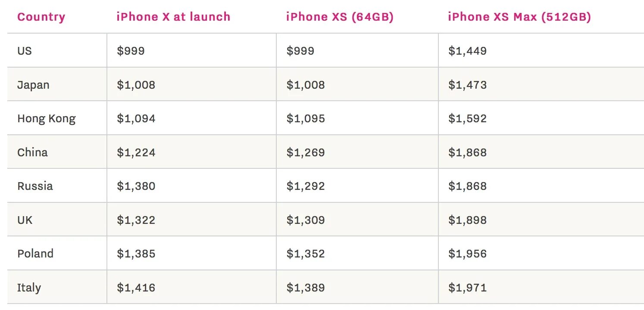Click the Country column header
The height and width of the screenshot is (310, 644).
coord(41,17)
